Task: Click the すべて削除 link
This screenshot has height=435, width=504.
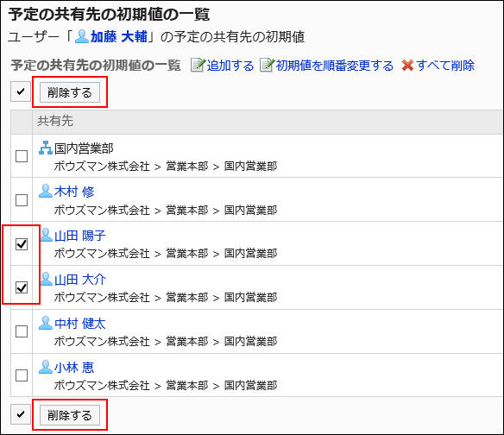Action: coord(445,66)
